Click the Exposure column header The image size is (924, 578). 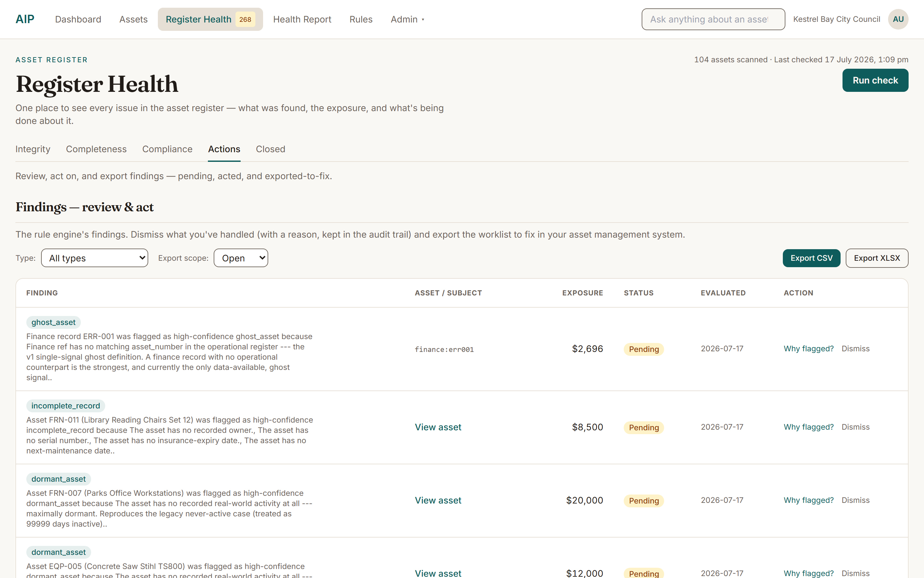pos(582,293)
